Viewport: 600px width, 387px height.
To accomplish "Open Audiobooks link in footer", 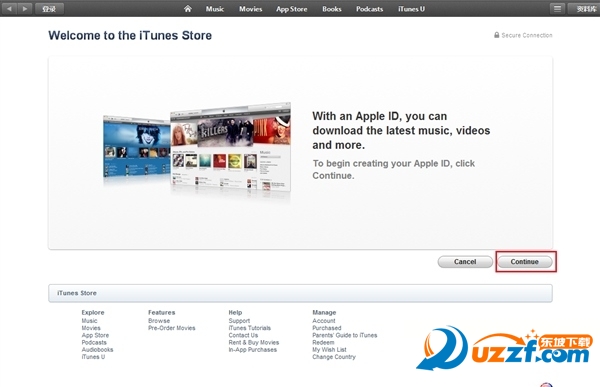I will click(x=97, y=349).
